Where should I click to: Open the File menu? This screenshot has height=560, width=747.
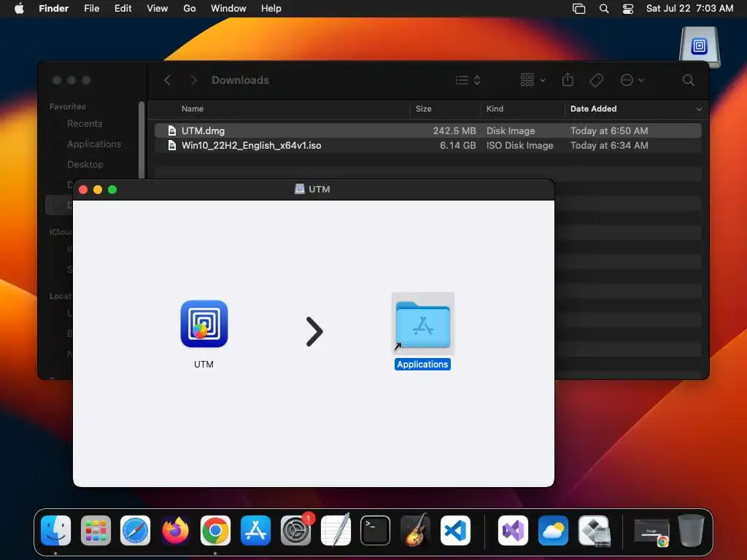[x=91, y=8]
